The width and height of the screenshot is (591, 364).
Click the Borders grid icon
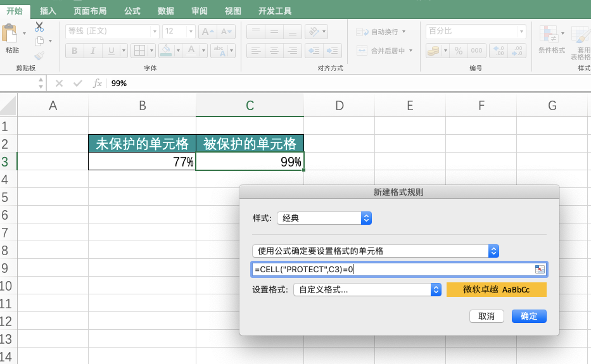[x=139, y=51]
